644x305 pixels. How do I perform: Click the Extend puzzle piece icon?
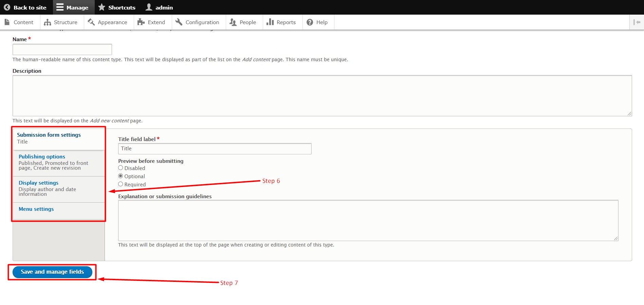[x=141, y=22]
